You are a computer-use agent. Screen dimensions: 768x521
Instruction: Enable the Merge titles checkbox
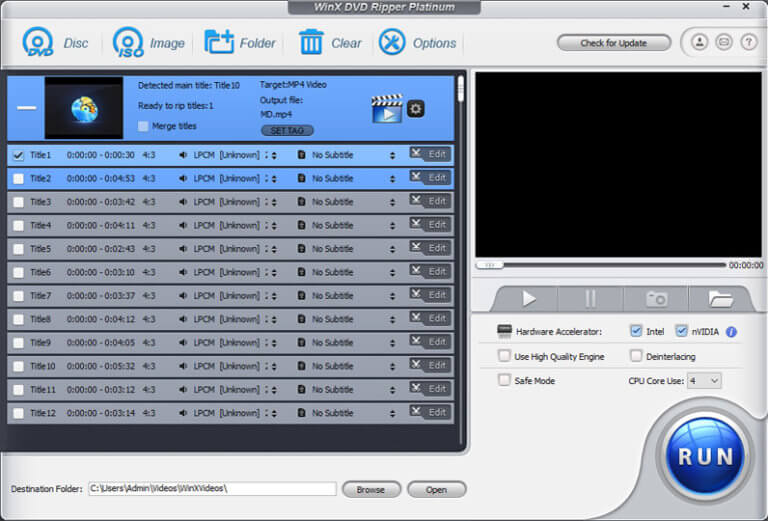click(x=143, y=126)
